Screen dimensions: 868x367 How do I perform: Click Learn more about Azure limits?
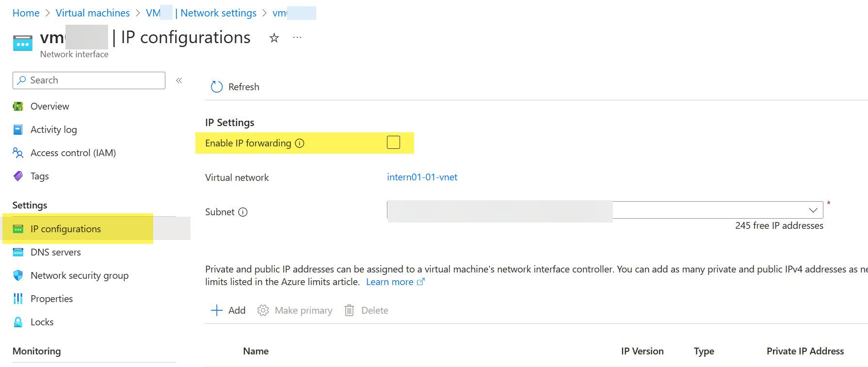[390, 281]
